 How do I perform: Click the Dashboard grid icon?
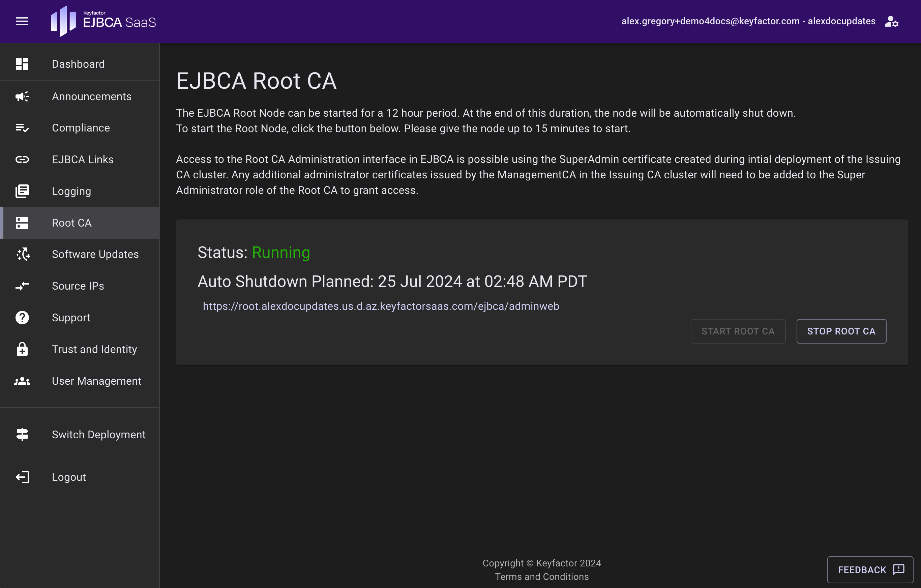coord(22,64)
